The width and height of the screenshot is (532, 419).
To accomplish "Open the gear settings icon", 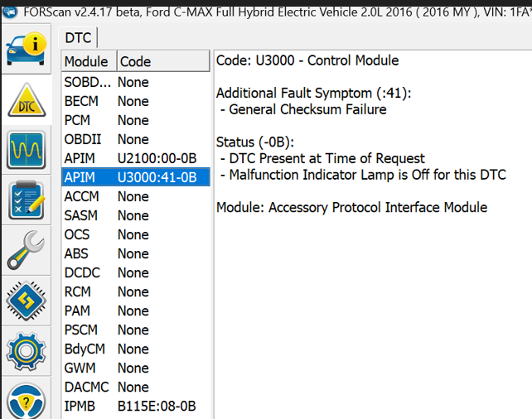I will (27, 351).
